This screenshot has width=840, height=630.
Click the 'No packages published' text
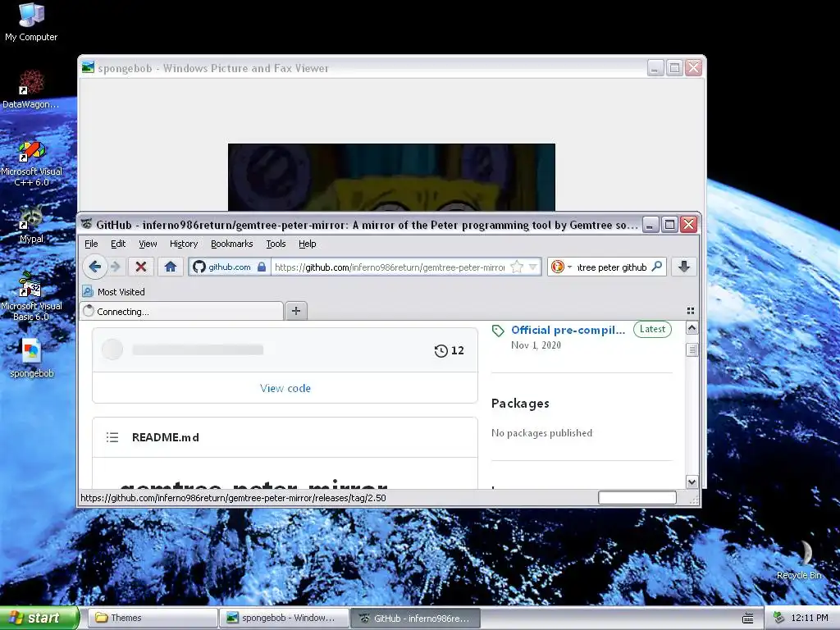pyautogui.click(x=541, y=433)
